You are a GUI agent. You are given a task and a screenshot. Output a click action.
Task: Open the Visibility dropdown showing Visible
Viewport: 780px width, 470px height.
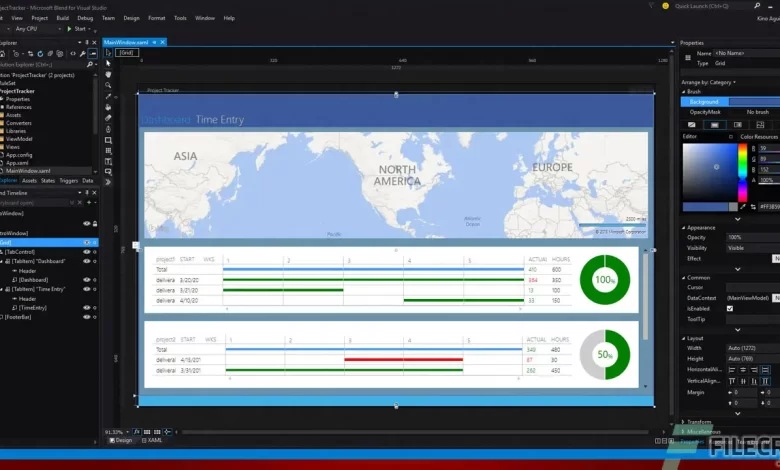753,248
